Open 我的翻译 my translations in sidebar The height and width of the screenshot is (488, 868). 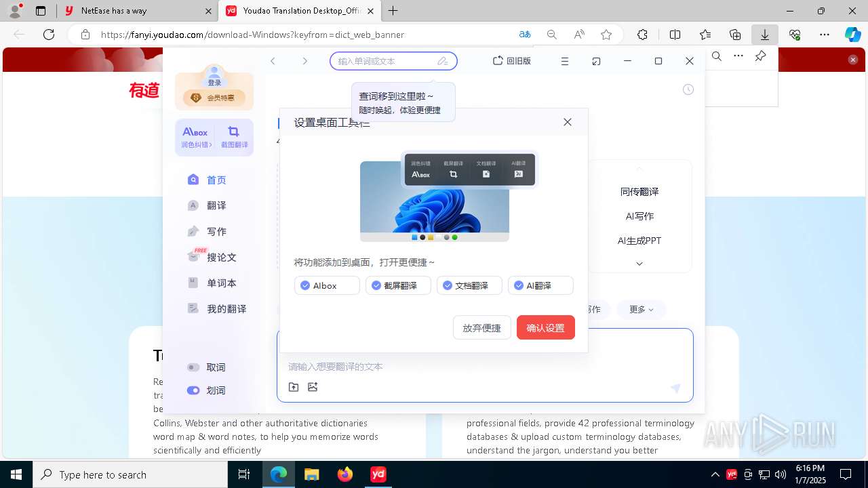tap(216, 308)
